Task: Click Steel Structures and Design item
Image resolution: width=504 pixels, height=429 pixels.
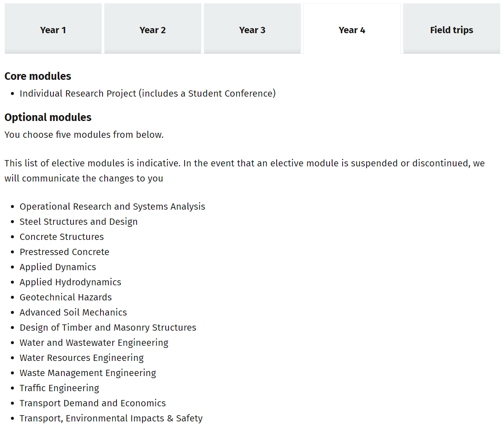Action: point(79,221)
